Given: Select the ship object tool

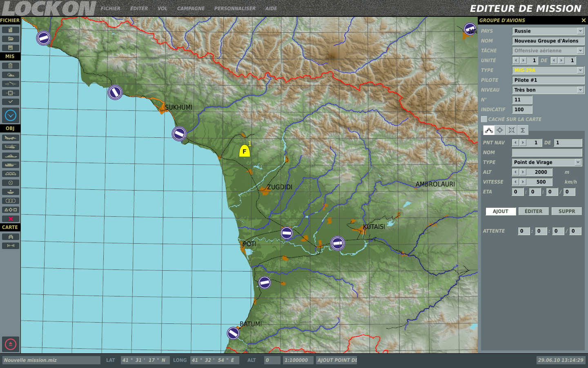Looking at the screenshot, I should pyautogui.click(x=11, y=156).
